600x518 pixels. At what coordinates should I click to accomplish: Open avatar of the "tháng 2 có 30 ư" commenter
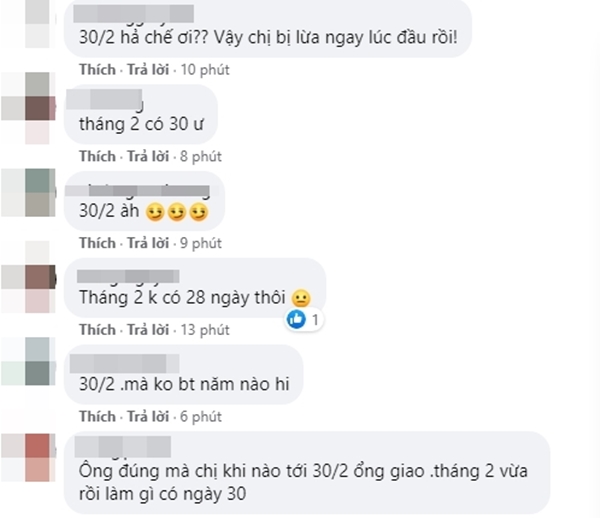pyautogui.click(x=29, y=108)
